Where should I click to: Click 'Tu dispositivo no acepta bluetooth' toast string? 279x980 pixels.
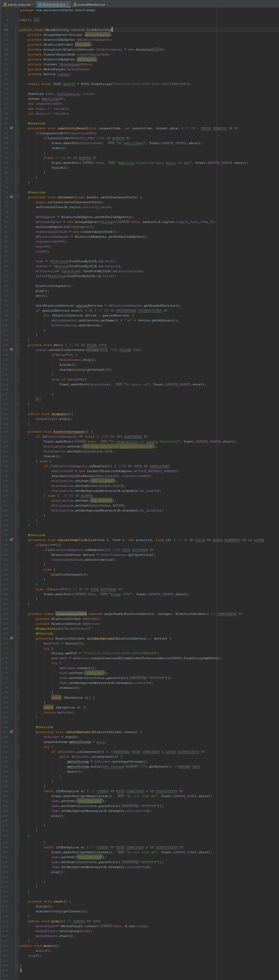(144, 441)
